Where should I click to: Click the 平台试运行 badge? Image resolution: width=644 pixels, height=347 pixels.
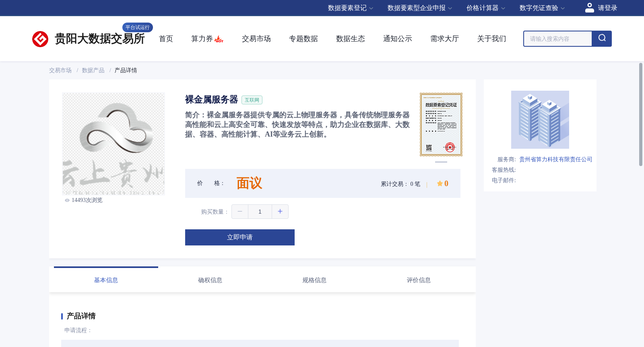138,27
